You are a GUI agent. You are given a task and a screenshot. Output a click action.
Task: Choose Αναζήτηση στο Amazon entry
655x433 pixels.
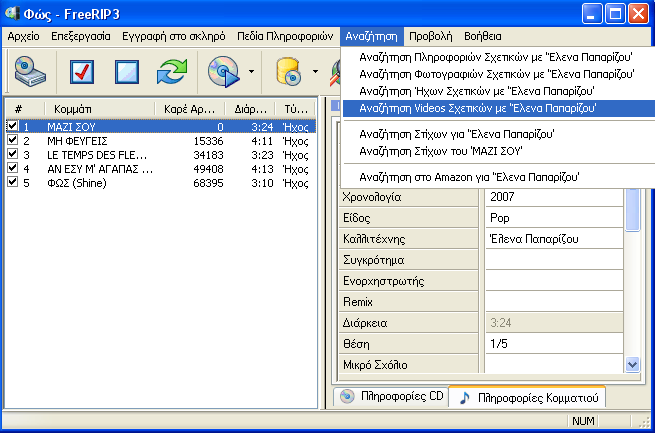point(498,177)
